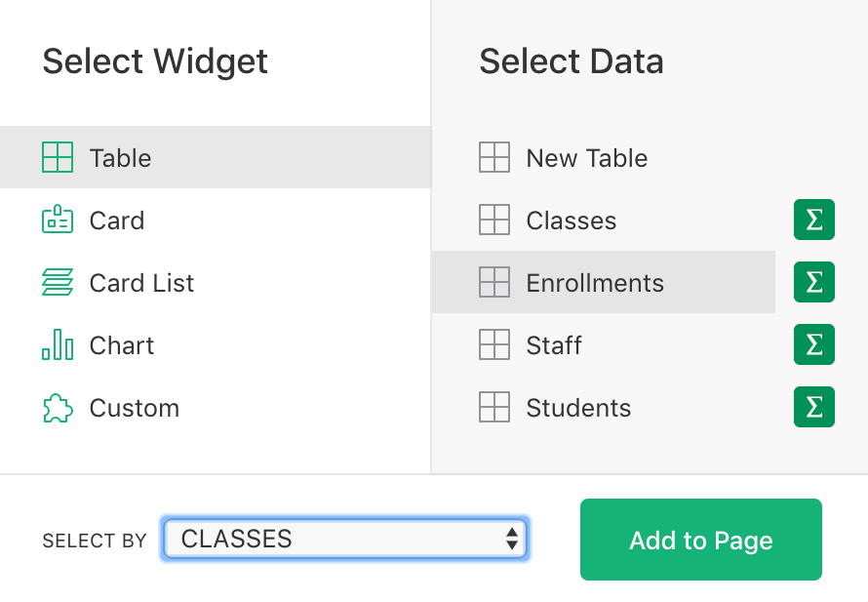Select the Table widget icon

click(58, 157)
